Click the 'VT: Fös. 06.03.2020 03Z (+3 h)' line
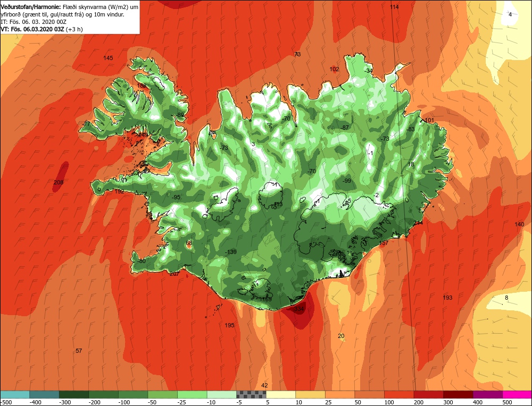532x406 pixels. click(x=41, y=29)
